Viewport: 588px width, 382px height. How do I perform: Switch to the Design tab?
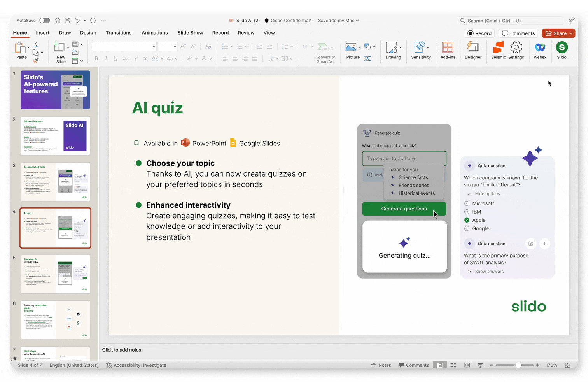pos(88,33)
